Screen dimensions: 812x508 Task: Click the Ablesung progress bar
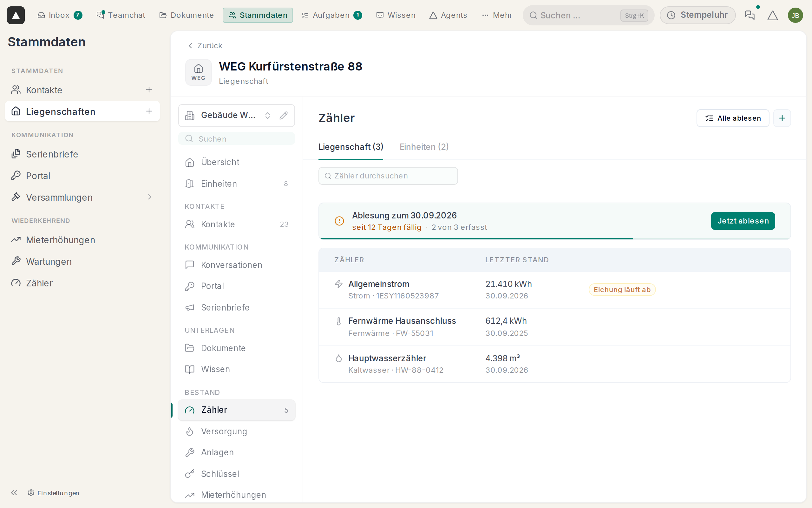click(x=555, y=238)
